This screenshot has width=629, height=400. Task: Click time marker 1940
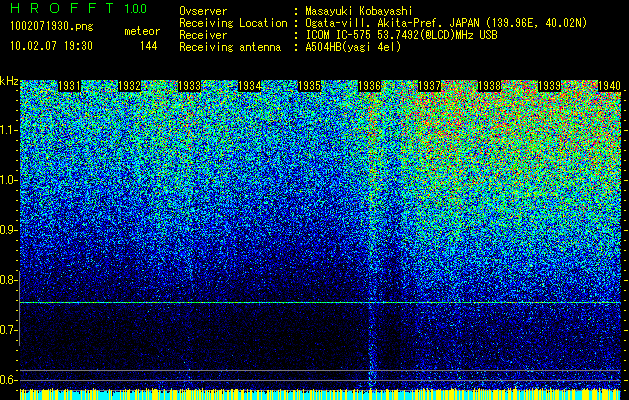click(x=609, y=86)
